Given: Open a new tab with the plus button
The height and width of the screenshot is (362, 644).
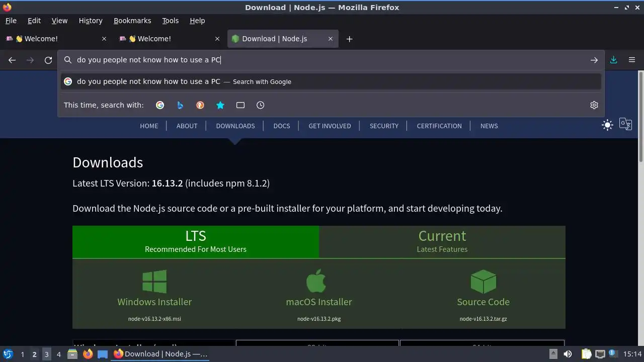Looking at the screenshot, I should 349,39.
